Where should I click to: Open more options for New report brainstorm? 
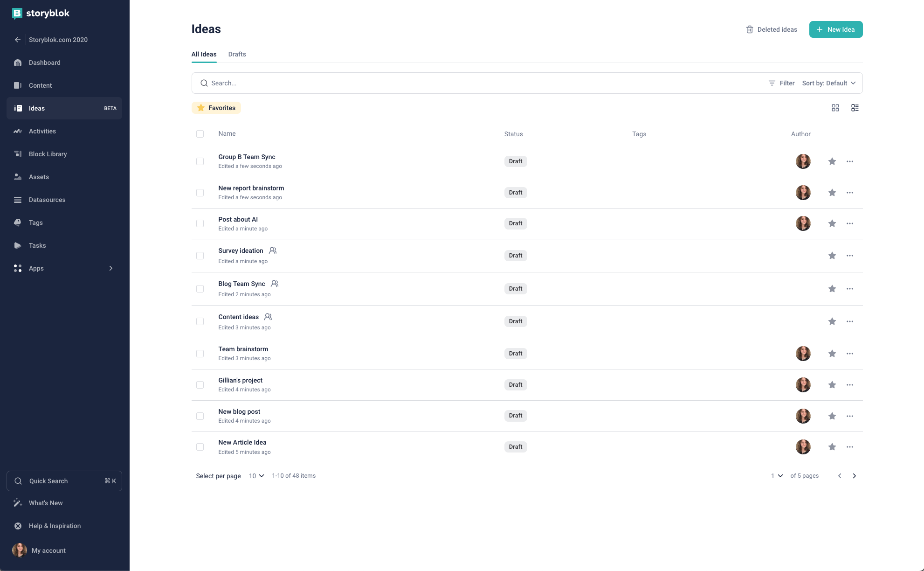(850, 193)
